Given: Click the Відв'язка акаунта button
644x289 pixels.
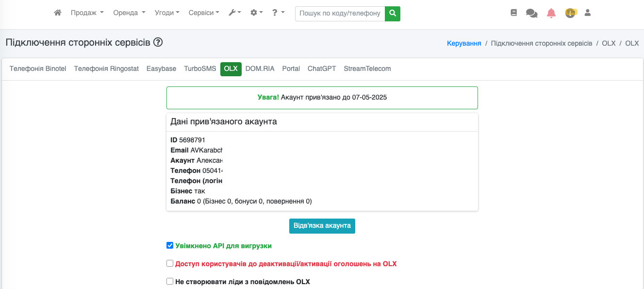Looking at the screenshot, I should pyautogui.click(x=322, y=226).
